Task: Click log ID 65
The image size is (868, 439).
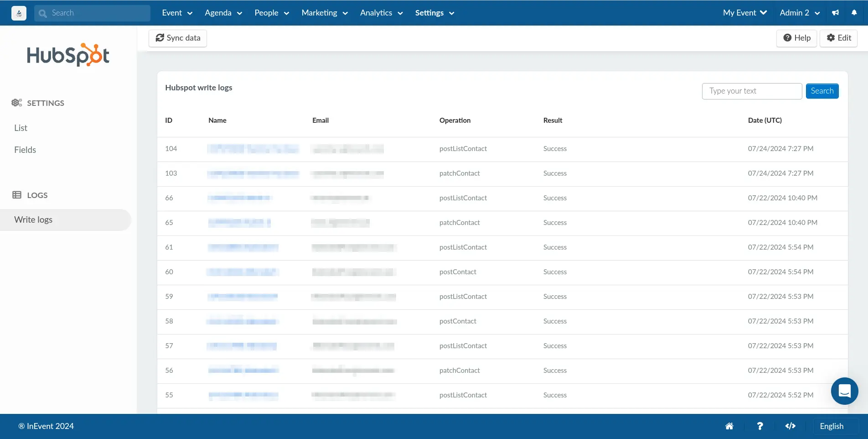Action: 169,223
